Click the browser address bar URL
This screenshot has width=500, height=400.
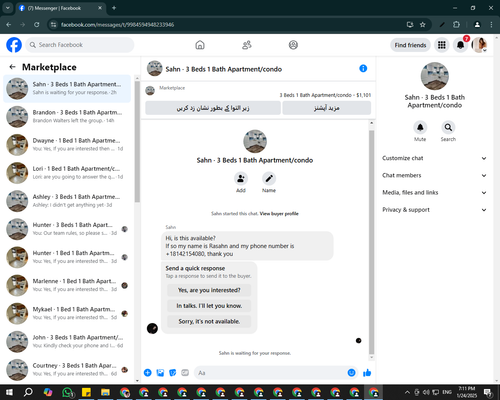(x=117, y=25)
